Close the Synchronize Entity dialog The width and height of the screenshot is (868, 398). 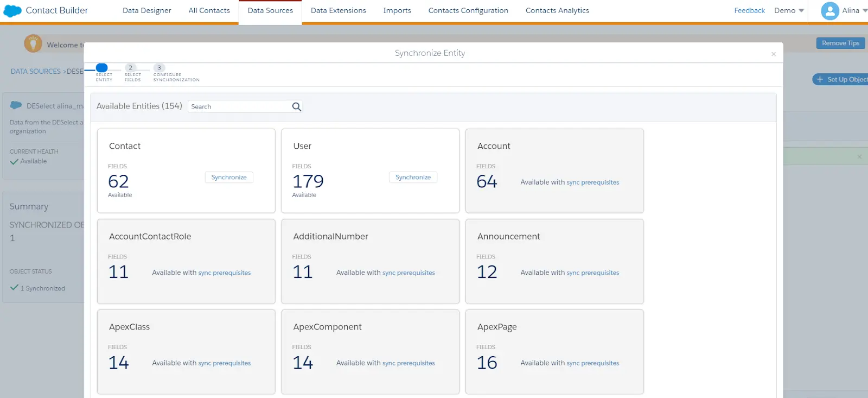(774, 54)
